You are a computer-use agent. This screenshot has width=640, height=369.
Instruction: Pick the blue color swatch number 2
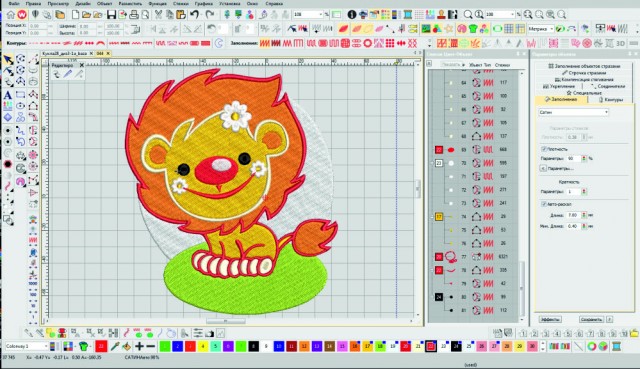point(177,346)
